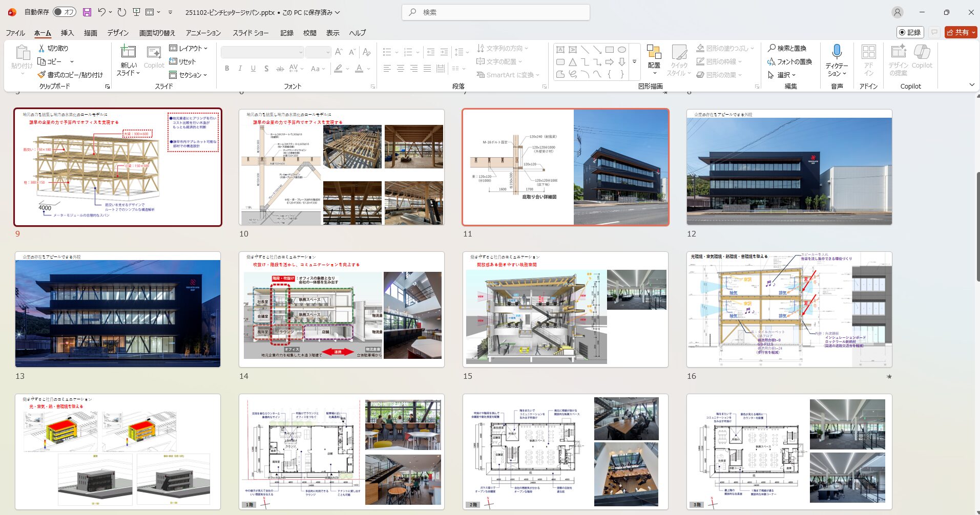Click the Undo arrow icon
980x515 pixels.
102,12
